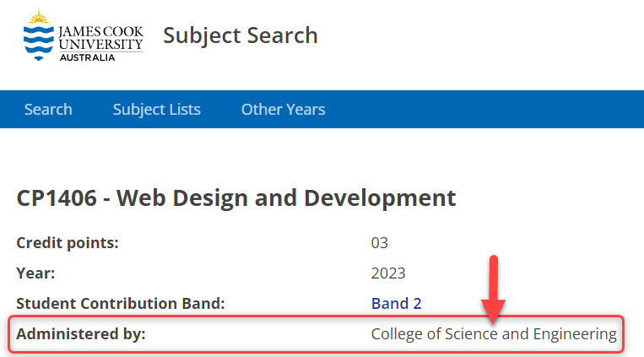Open the Subject Lists menu

click(156, 109)
